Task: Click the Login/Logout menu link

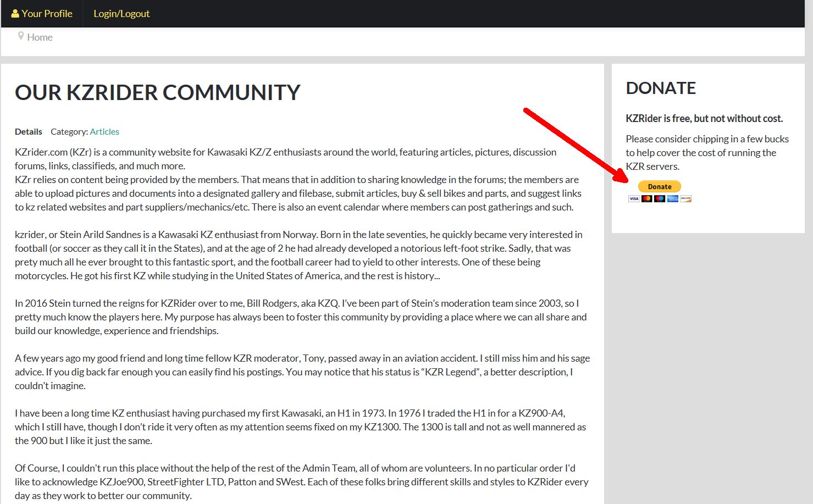Action: (x=121, y=14)
